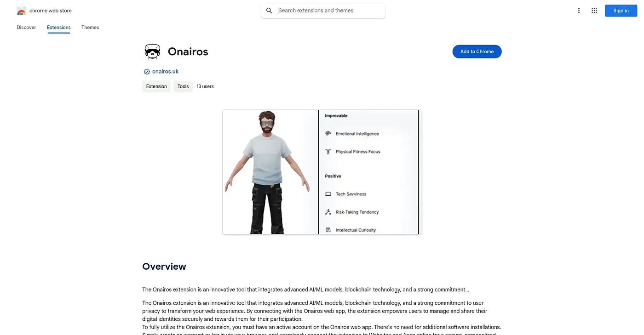Screen dimensions: 644x335
Task: Open the onairos.uk publisher link
Action: click(165, 72)
